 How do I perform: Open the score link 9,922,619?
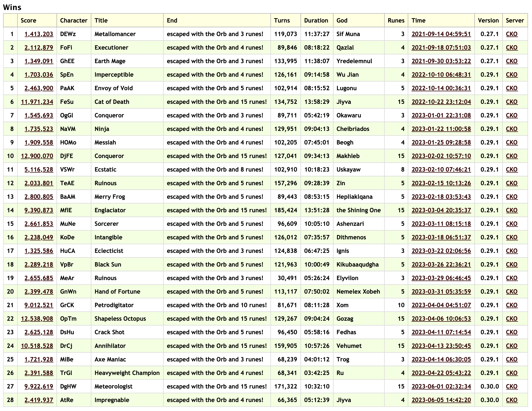(39, 386)
